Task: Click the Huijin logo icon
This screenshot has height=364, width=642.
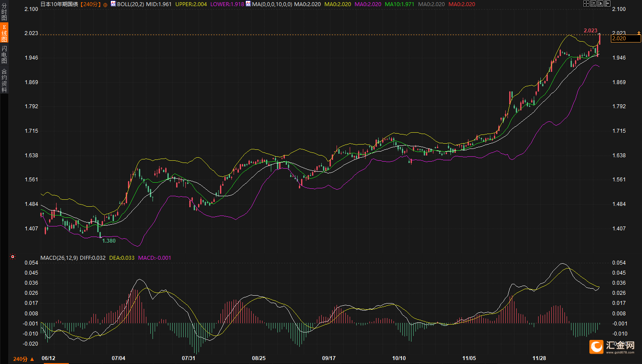Action: [596, 347]
